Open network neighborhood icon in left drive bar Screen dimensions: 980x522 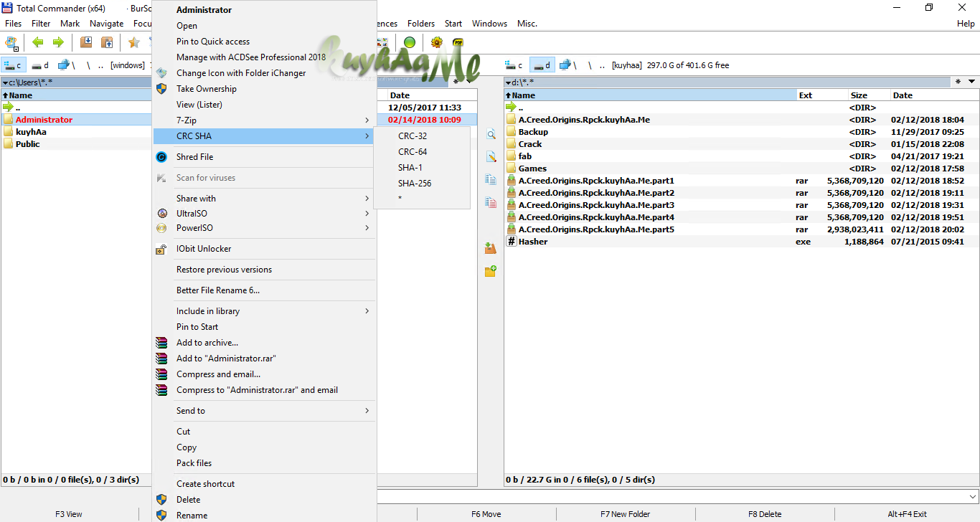[x=63, y=65]
